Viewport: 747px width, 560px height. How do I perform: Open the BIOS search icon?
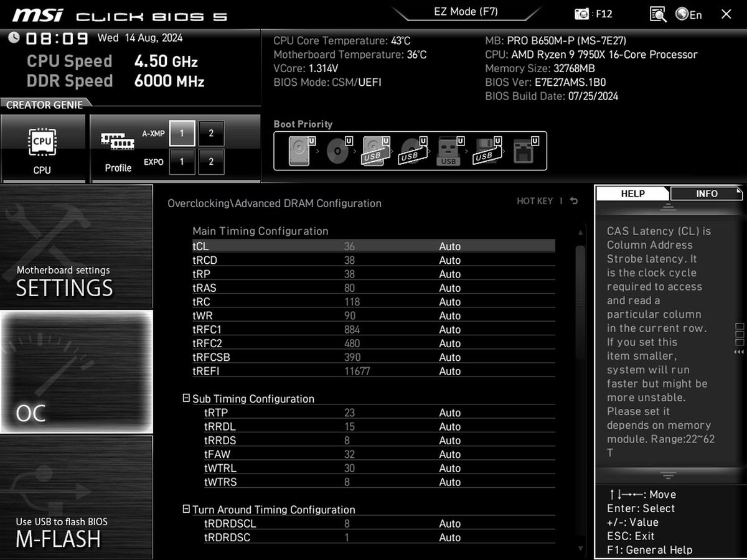click(657, 14)
